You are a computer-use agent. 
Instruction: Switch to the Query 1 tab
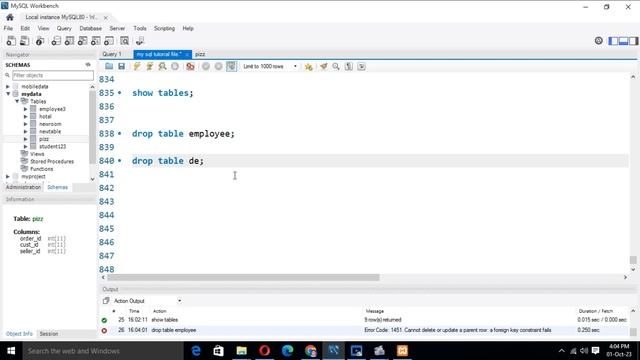[x=112, y=54]
